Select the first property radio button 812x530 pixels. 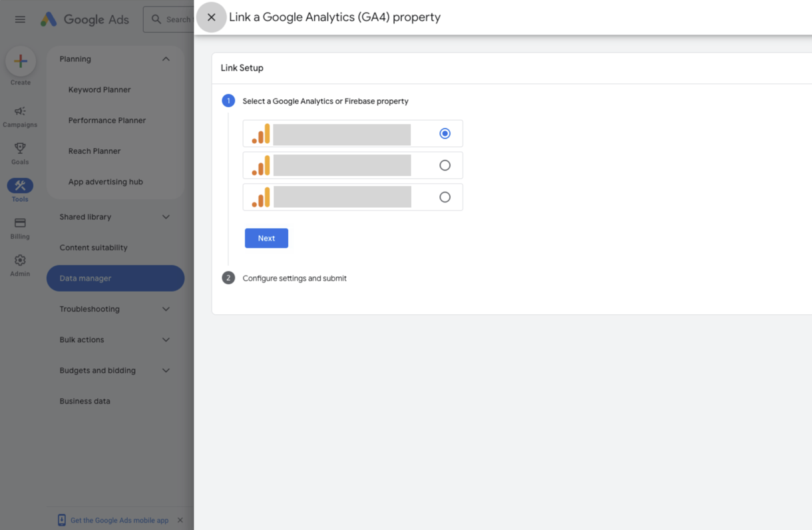445,134
